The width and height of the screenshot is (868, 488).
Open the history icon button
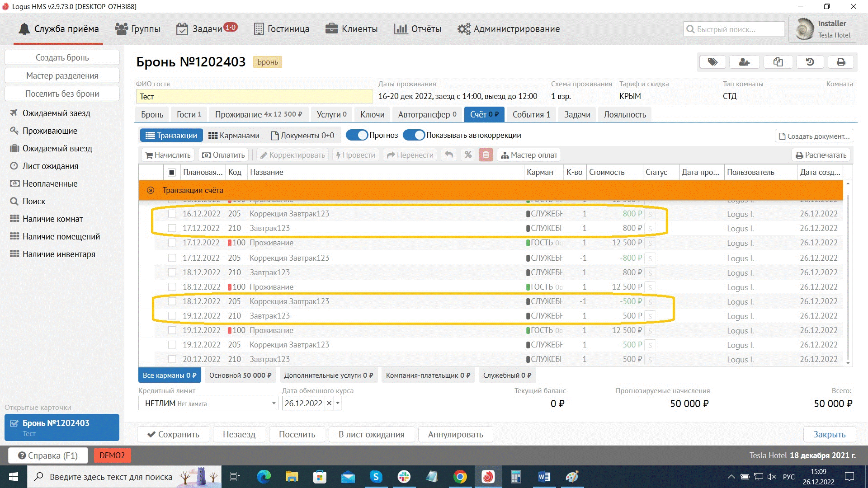tap(810, 62)
